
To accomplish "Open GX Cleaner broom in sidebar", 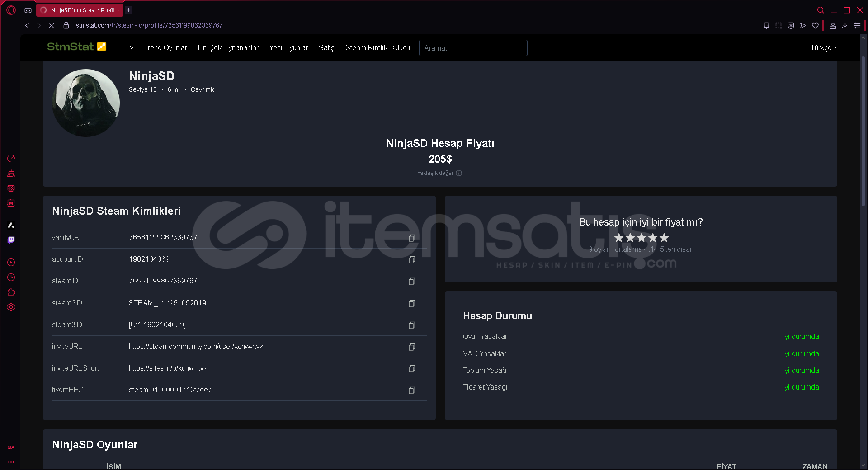I will click(11, 174).
